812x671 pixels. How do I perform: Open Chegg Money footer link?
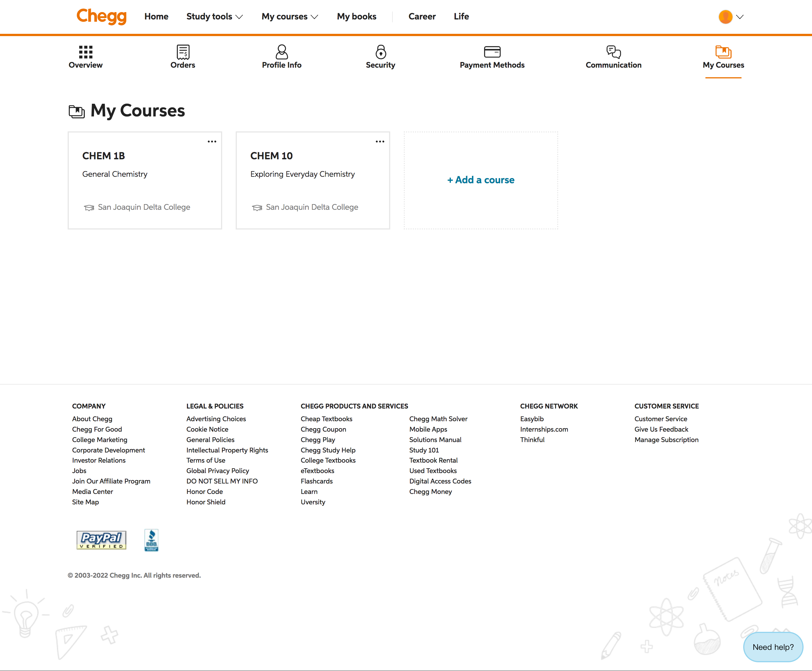click(x=430, y=492)
